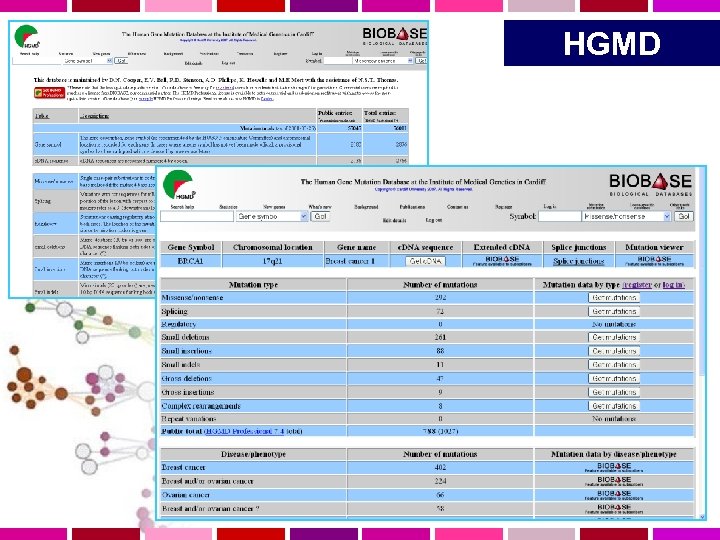This screenshot has height=540, width=720.
Task: Get mutations for Gross insertions row
Action: coord(614,392)
